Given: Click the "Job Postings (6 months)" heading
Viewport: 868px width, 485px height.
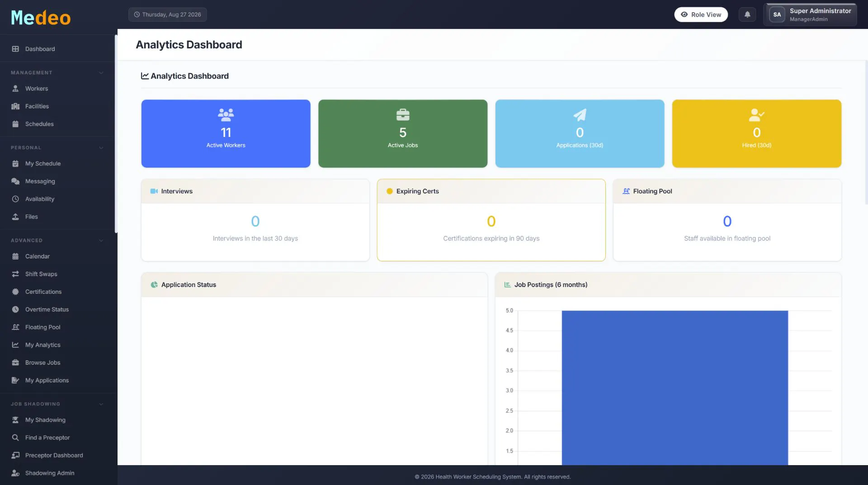Looking at the screenshot, I should pyautogui.click(x=551, y=285).
